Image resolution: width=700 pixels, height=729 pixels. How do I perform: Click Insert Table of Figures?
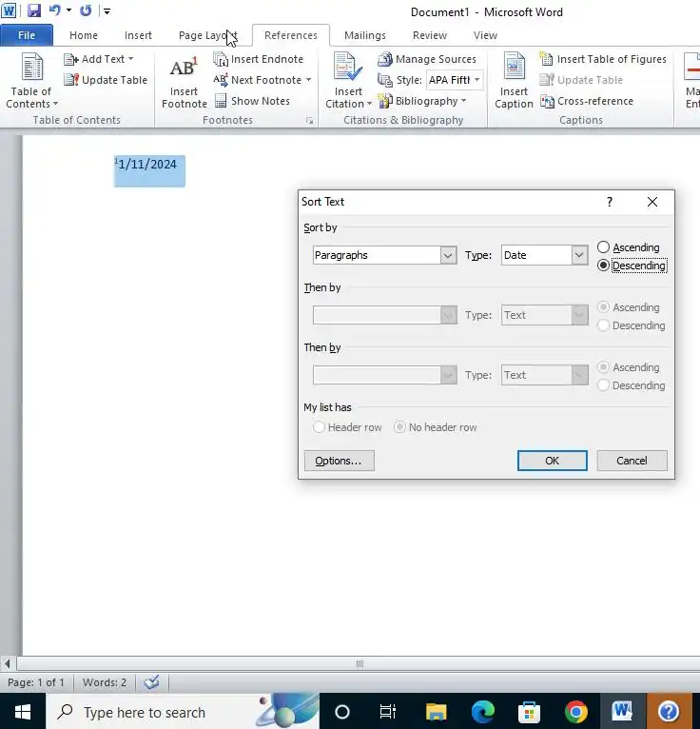click(603, 59)
